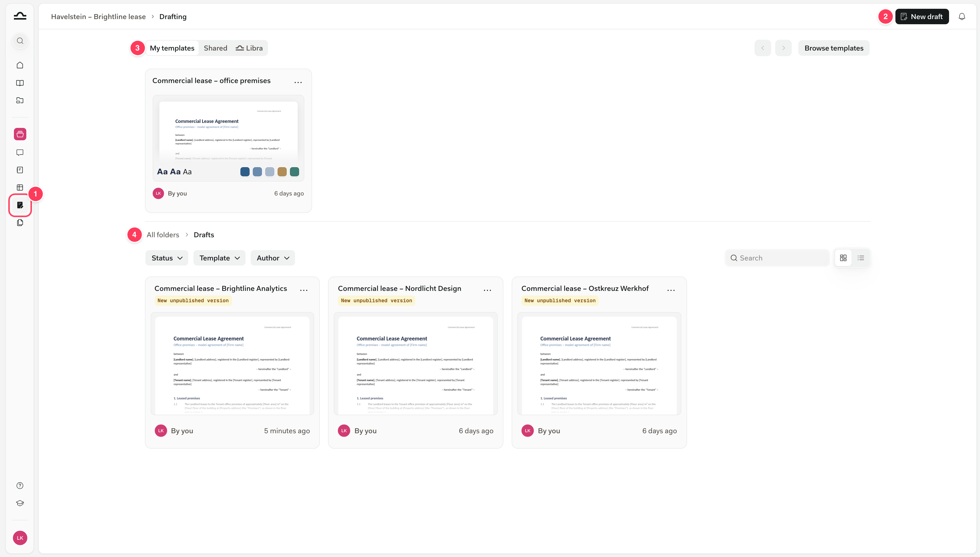Viewport: 980px width, 557px height.
Task: Open the Ostkreuz Werkhof draft thumbnail
Action: (599, 364)
